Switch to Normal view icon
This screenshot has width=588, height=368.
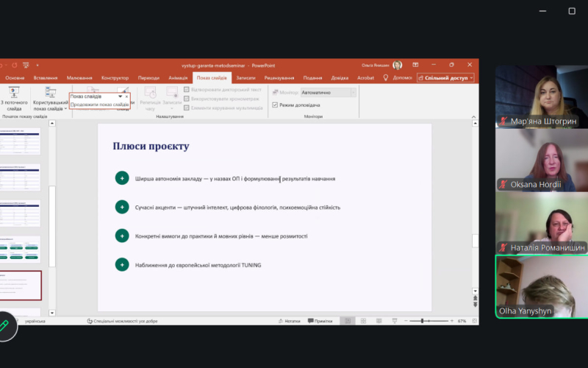pyautogui.click(x=348, y=321)
